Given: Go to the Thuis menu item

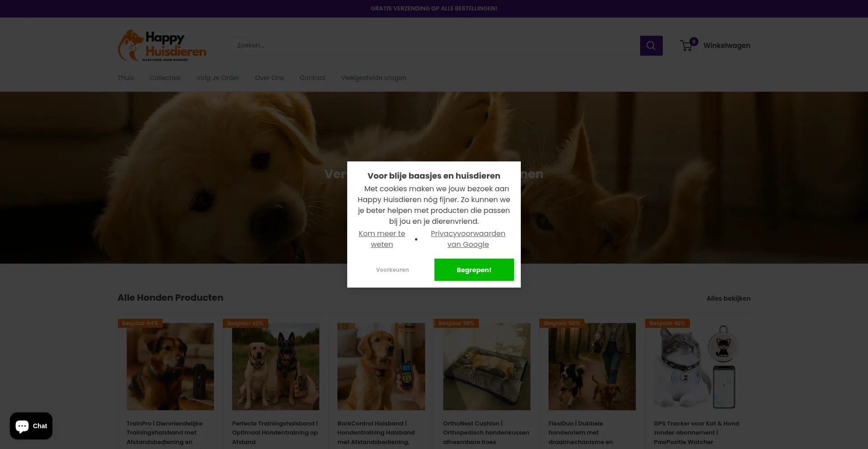Looking at the screenshot, I should pyautogui.click(x=126, y=78).
